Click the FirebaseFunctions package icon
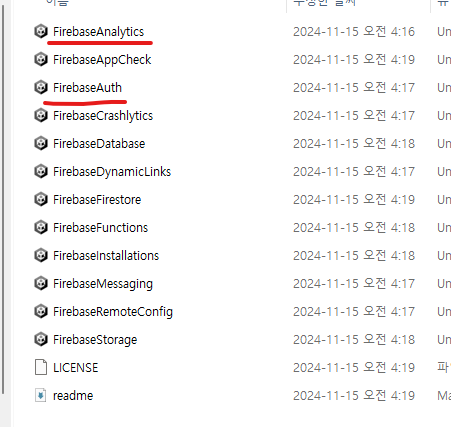The height and width of the screenshot is (427, 451). (x=41, y=227)
